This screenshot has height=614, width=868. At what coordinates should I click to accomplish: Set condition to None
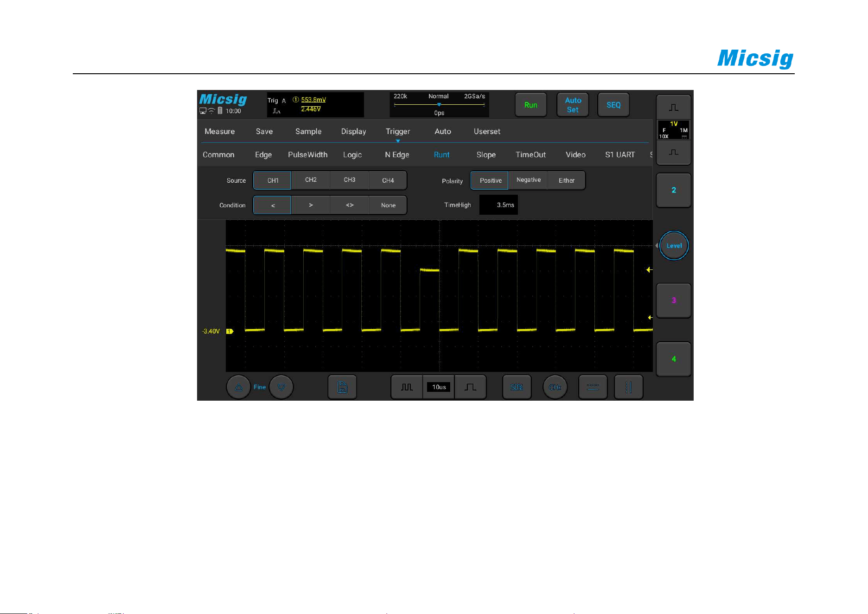(388, 205)
